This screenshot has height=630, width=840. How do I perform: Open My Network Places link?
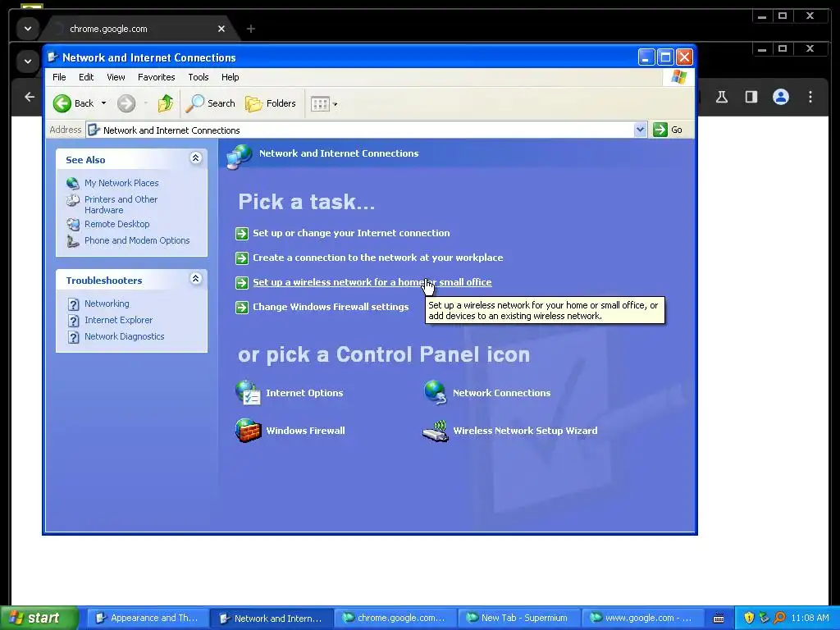121,183
